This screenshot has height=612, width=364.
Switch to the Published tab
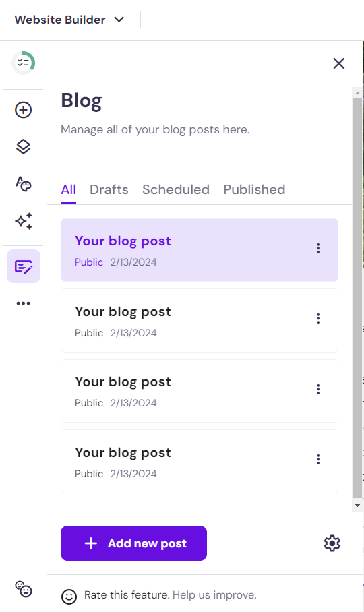pyautogui.click(x=254, y=189)
